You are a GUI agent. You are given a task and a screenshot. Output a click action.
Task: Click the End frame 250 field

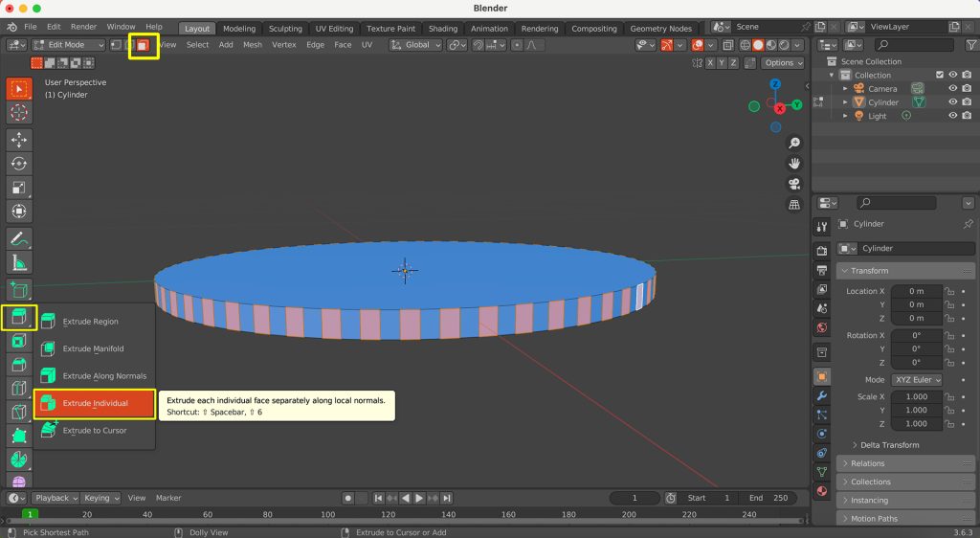point(768,498)
